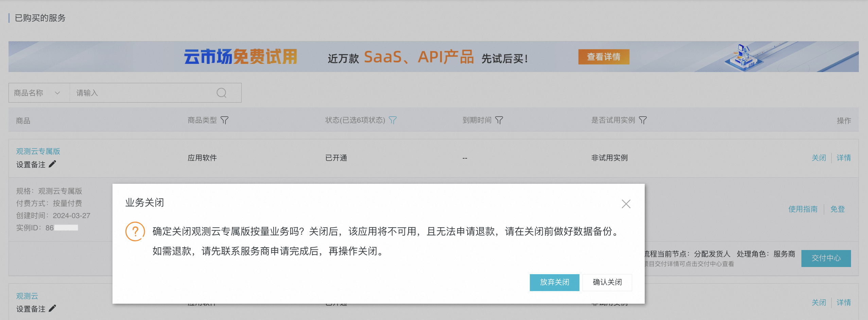Click the 查看详情 banner button
The height and width of the screenshot is (320, 868).
[604, 57]
